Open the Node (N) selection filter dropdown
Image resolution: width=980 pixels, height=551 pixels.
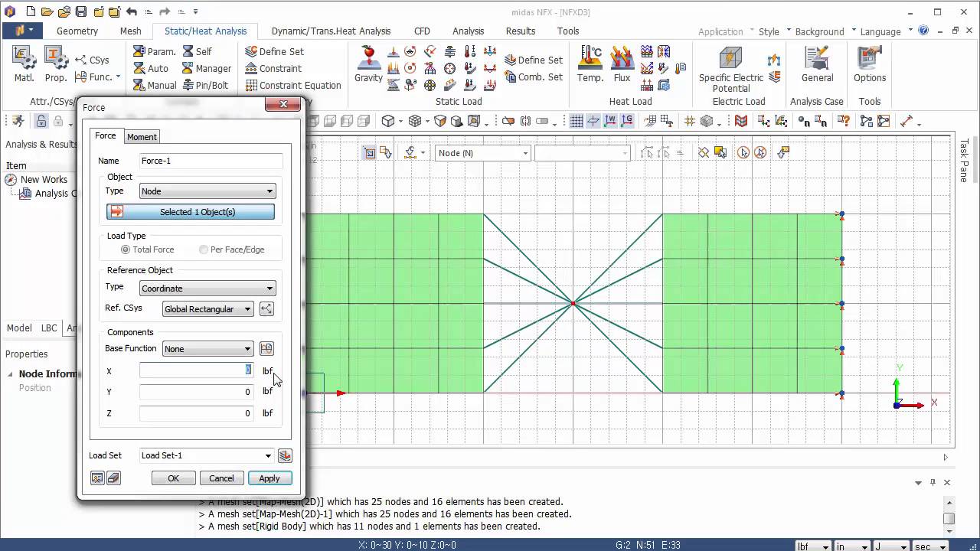coord(483,153)
